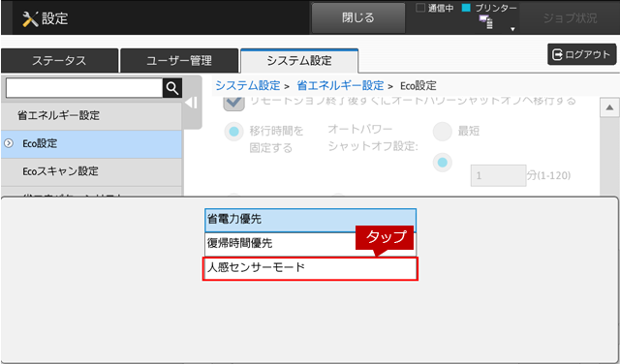This screenshot has height=364, width=620.
Task: Click the プリンター indicator square
Action: click(x=467, y=8)
